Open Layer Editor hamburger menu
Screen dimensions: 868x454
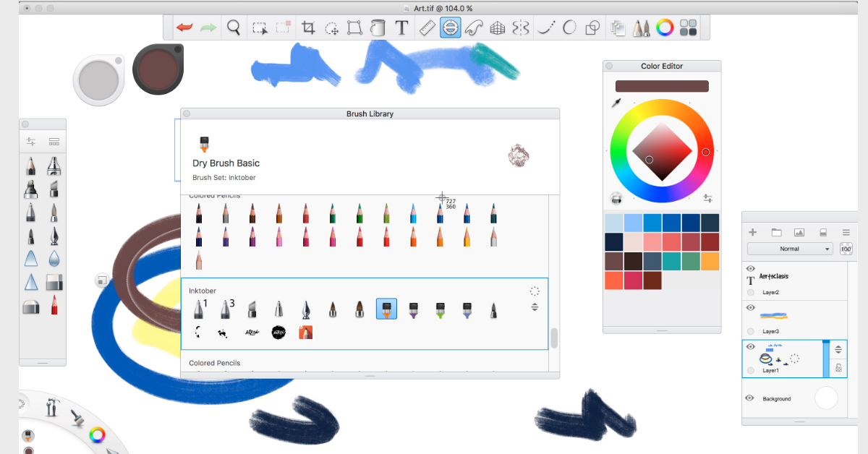846,232
